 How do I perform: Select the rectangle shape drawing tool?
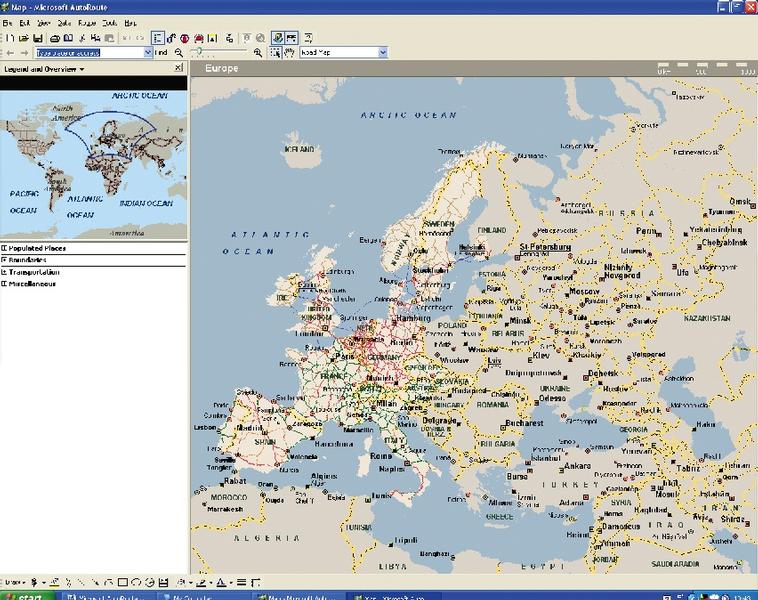(x=123, y=583)
